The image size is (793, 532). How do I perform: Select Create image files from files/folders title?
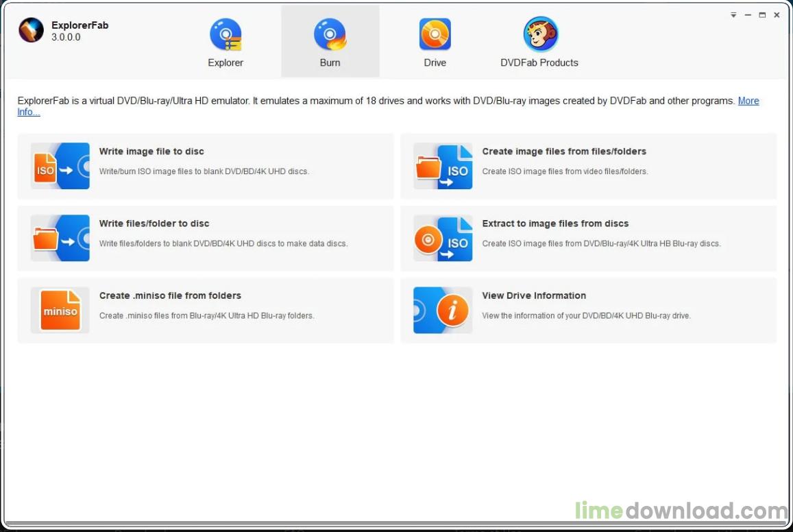click(564, 152)
